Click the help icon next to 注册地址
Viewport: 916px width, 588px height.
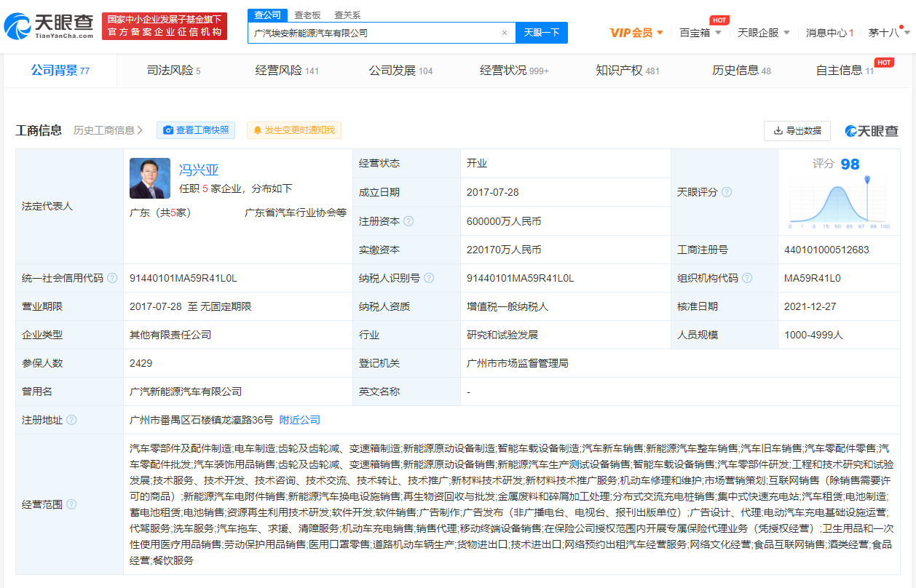pyautogui.click(x=71, y=420)
